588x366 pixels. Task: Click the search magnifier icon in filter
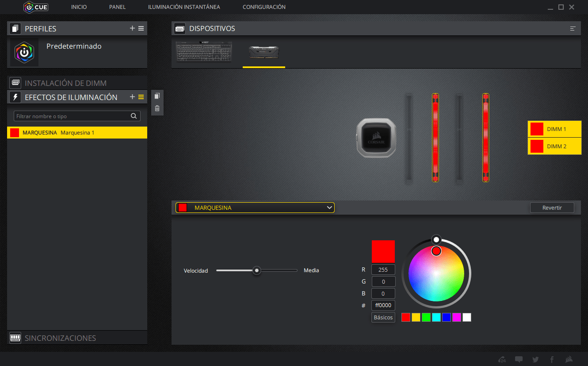point(134,116)
